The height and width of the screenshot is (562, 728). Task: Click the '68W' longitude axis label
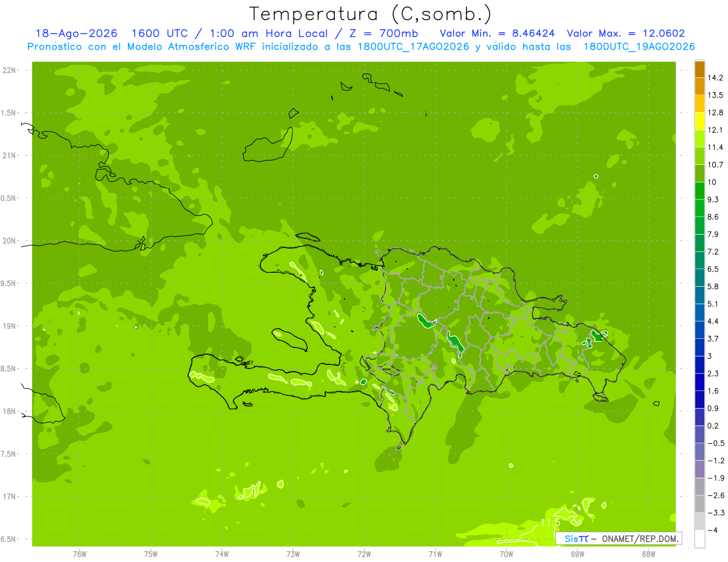click(649, 554)
